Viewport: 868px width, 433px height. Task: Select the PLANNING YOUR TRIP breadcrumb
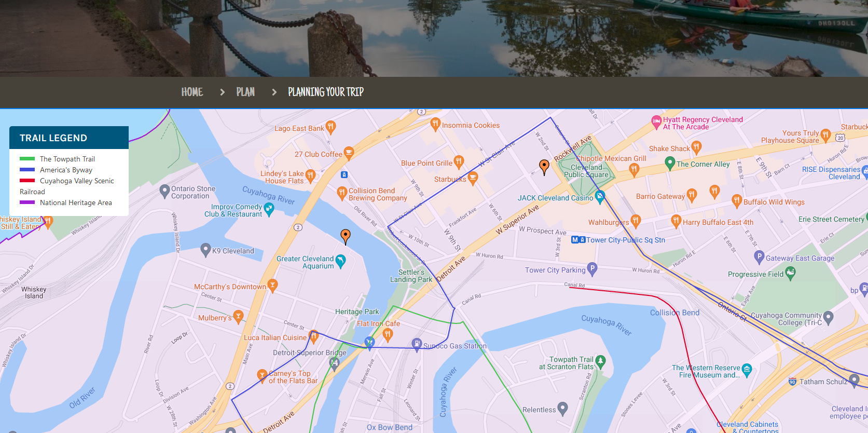click(326, 92)
